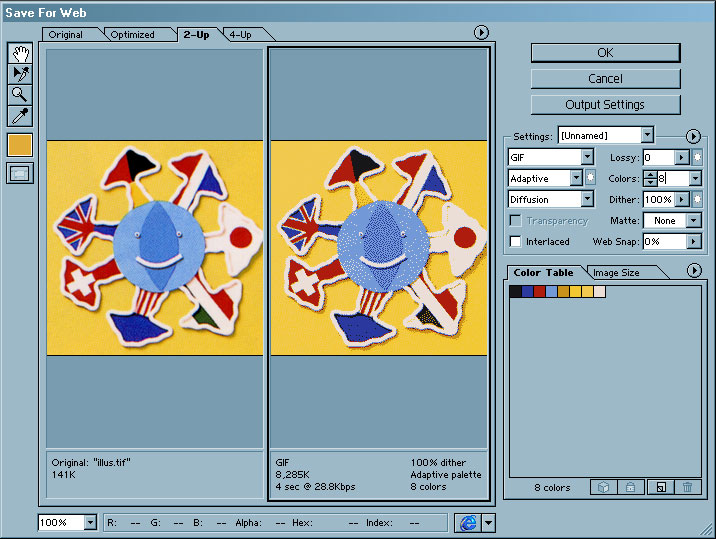Delete selected color with trash icon
This screenshot has height=539, width=716.
(687, 487)
